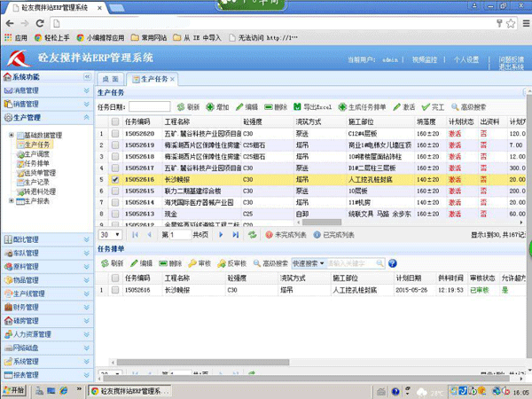Click the 未完成列表 button
Image resolution: width=532 pixels, height=399 pixels.
tap(284, 235)
